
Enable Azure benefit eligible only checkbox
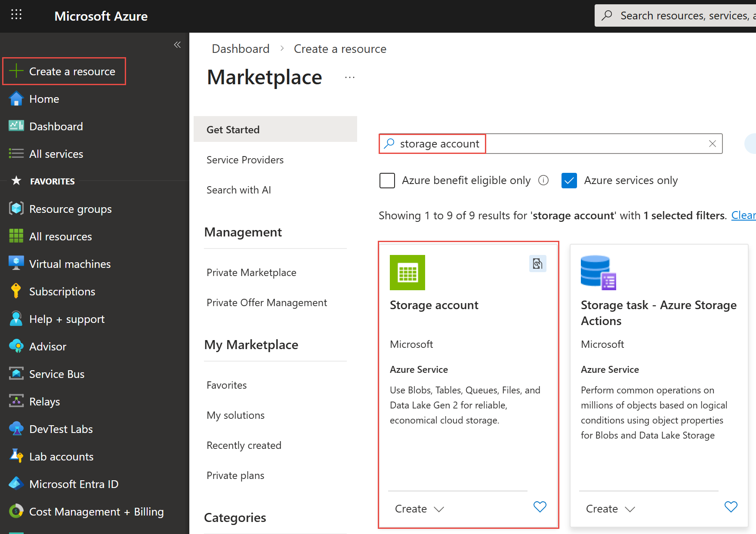click(x=387, y=181)
